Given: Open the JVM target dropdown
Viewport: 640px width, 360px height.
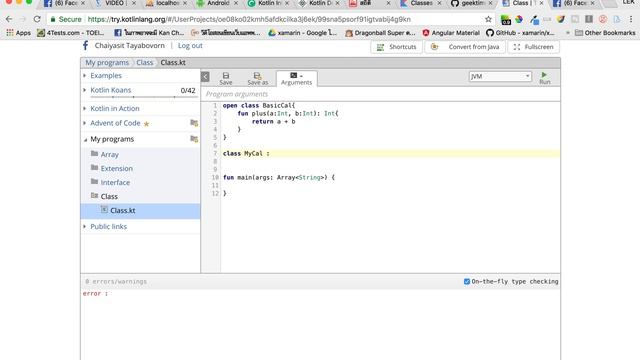Looking at the screenshot, I should tap(500, 76).
